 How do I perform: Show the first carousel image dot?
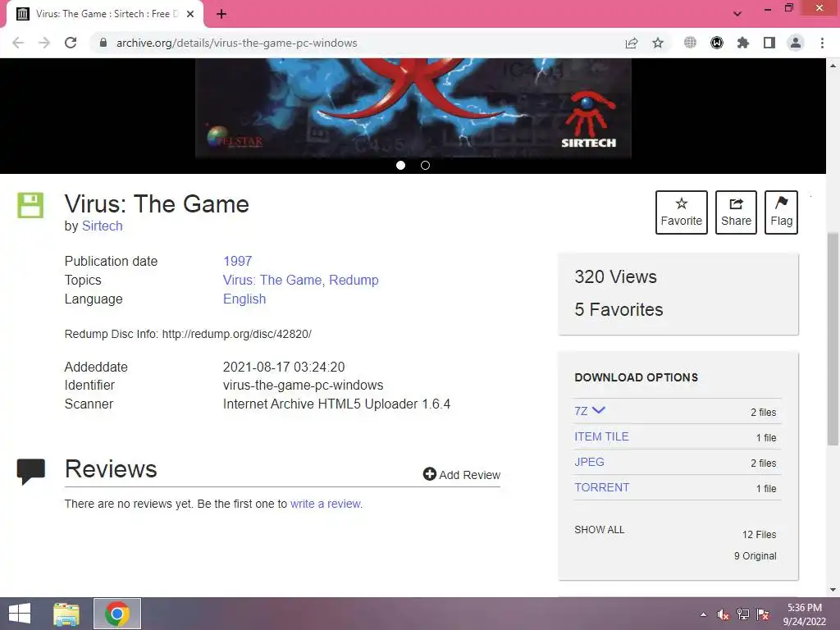(x=400, y=166)
